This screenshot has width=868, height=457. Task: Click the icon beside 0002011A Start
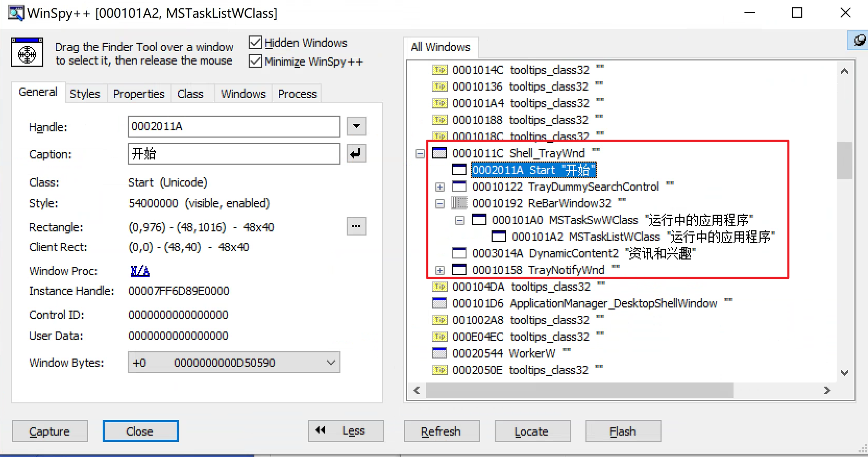(459, 170)
